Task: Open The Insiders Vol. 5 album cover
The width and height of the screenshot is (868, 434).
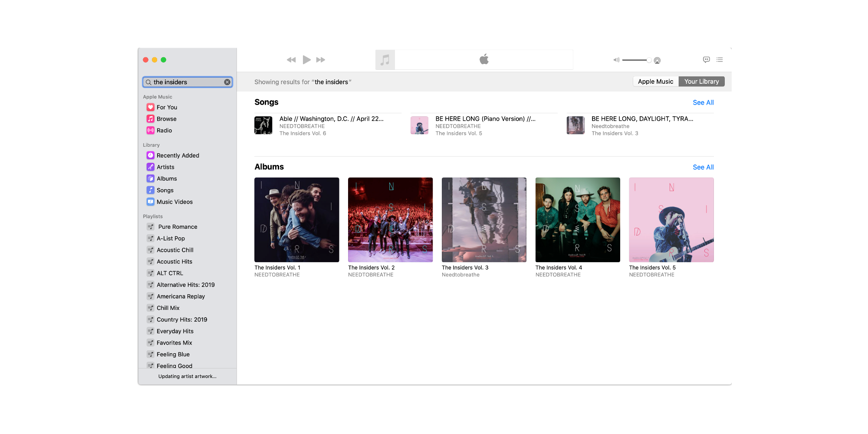Action: [671, 220]
